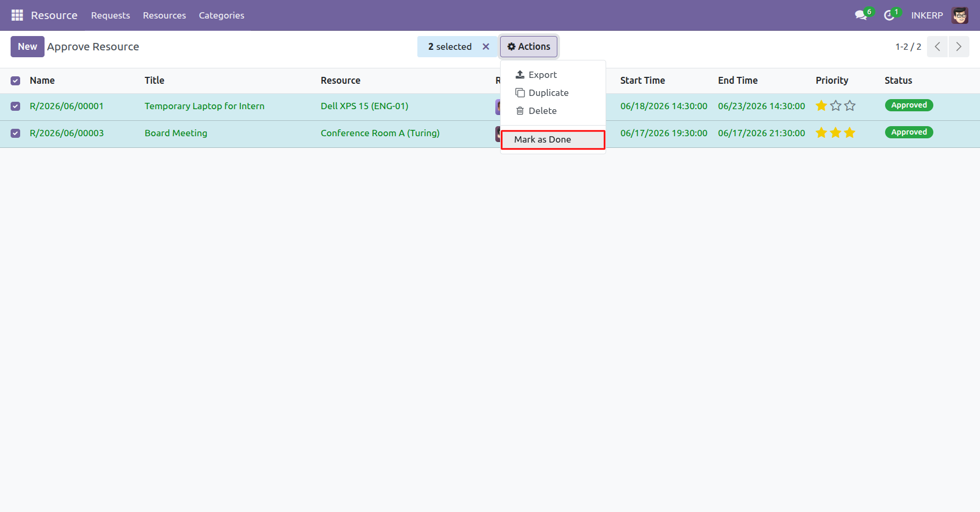Viewport: 980px width, 512px height.
Task: Click second star of Board Meeting row
Action: click(836, 133)
